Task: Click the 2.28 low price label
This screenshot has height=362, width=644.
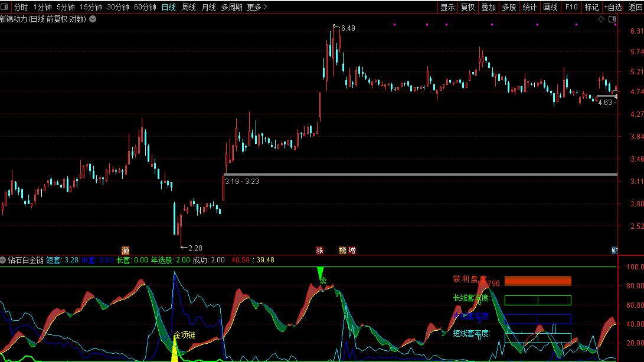Action: click(x=195, y=248)
